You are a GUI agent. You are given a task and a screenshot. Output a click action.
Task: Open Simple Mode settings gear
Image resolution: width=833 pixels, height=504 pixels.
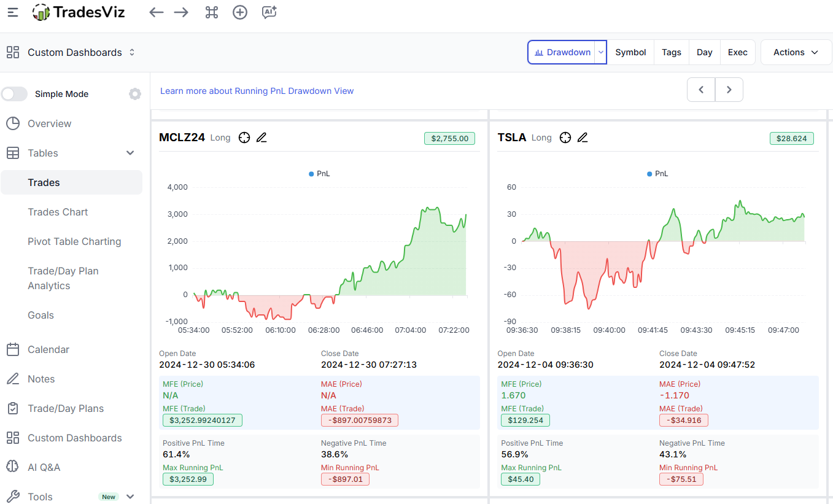click(x=135, y=94)
